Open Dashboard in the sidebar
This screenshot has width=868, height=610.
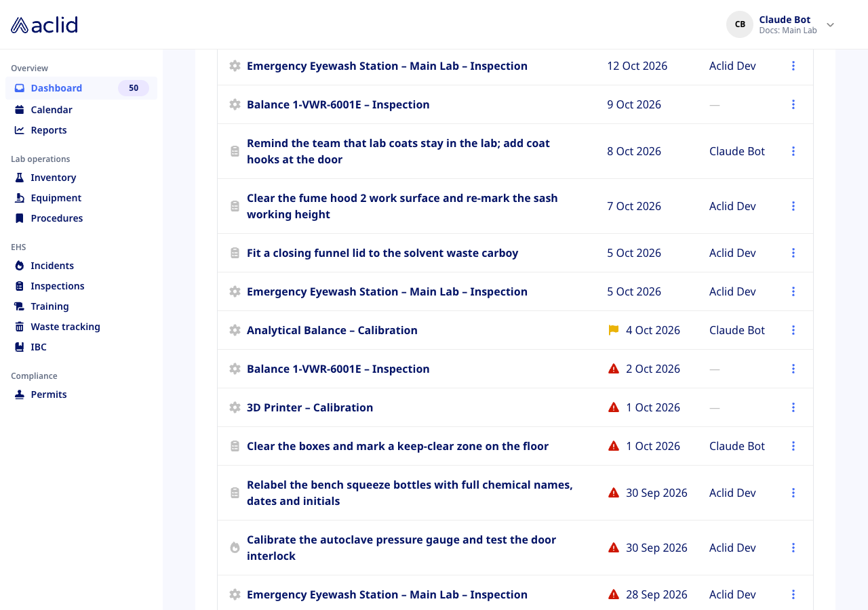(x=81, y=88)
